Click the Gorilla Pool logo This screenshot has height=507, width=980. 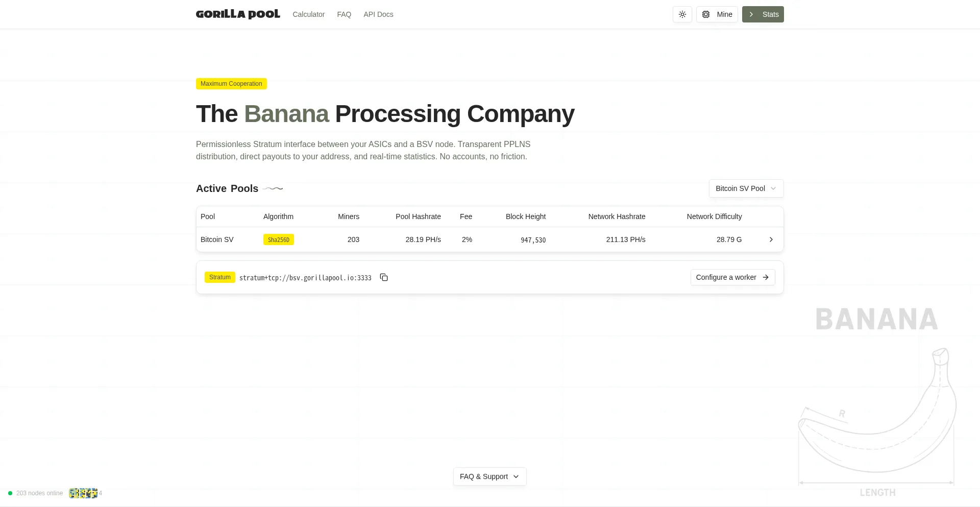pyautogui.click(x=238, y=14)
